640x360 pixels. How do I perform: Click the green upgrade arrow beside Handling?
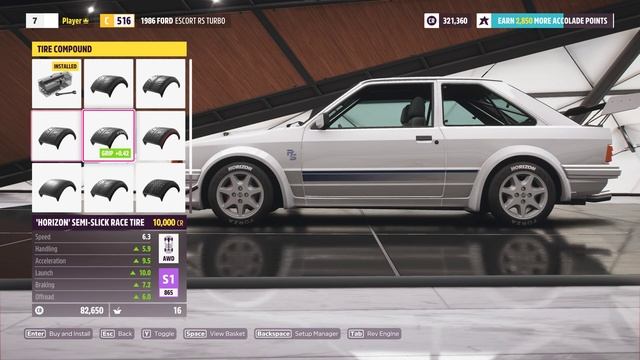(x=136, y=249)
